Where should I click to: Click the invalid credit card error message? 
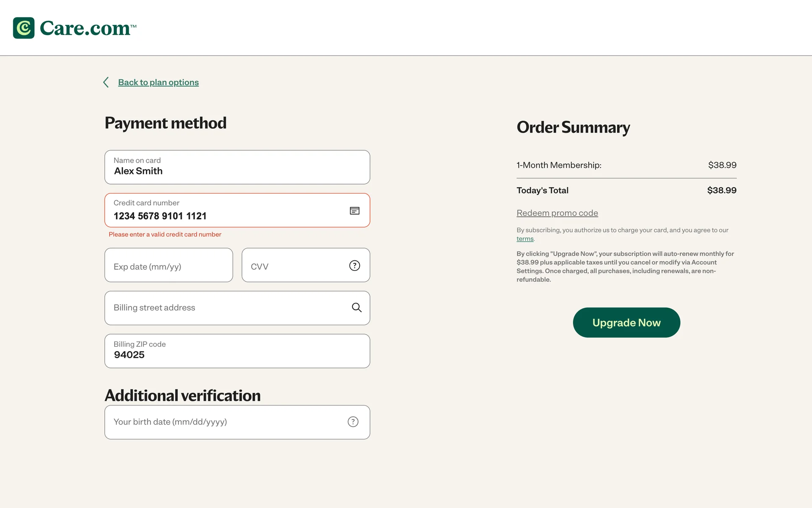point(165,235)
